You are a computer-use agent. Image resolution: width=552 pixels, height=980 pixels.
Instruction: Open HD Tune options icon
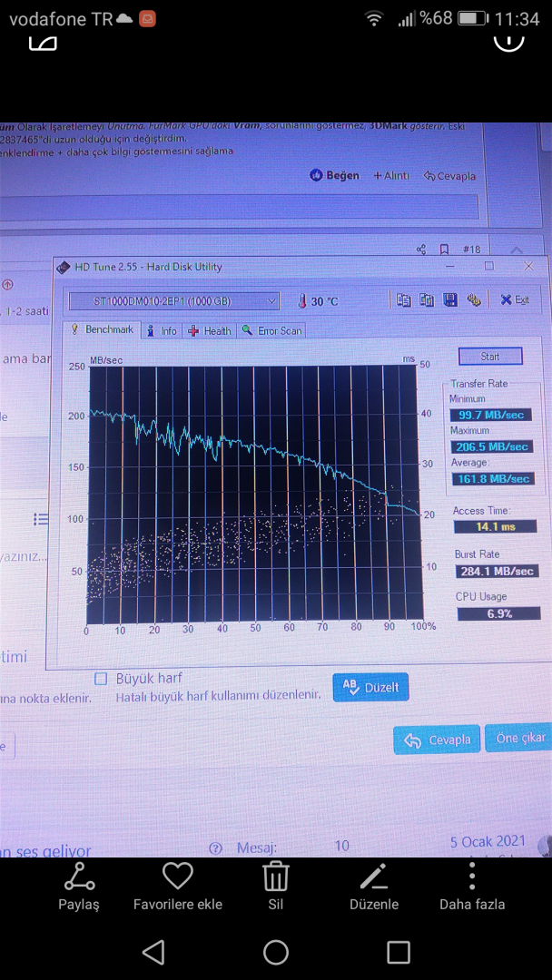[x=474, y=300]
